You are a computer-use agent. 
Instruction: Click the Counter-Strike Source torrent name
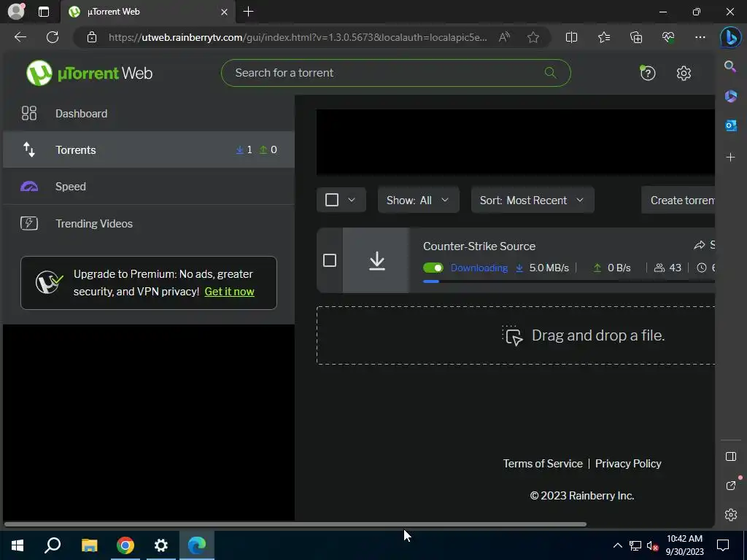point(479,246)
